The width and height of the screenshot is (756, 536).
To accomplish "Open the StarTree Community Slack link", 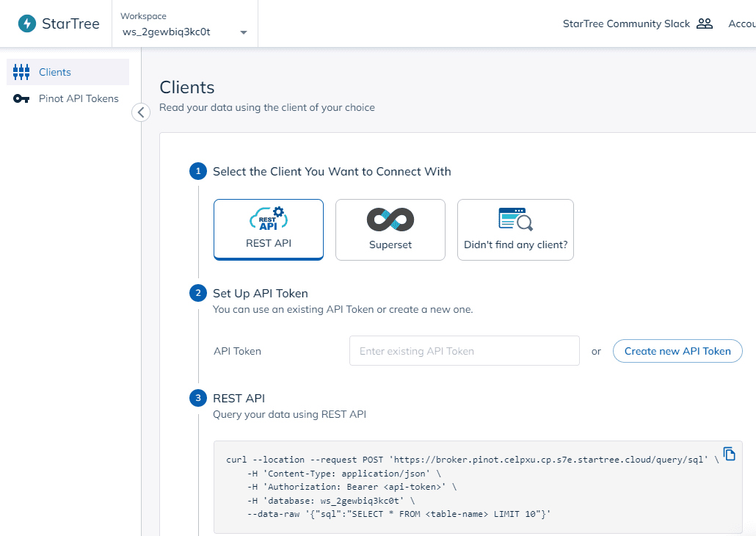I will point(625,23).
